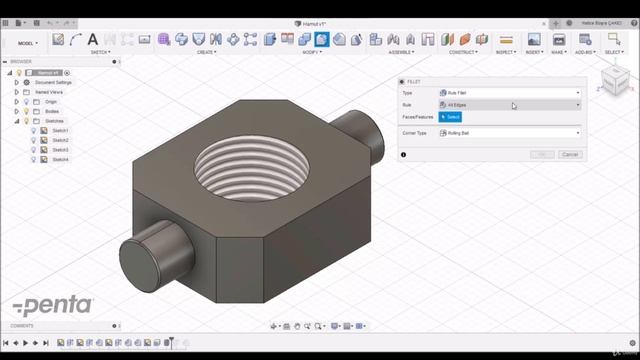Open the INSPECT menu

[506, 52]
